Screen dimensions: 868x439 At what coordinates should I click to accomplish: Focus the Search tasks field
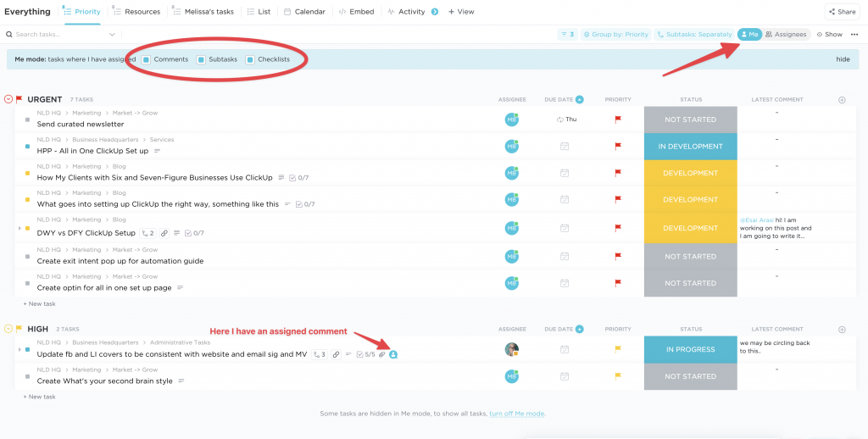point(57,34)
